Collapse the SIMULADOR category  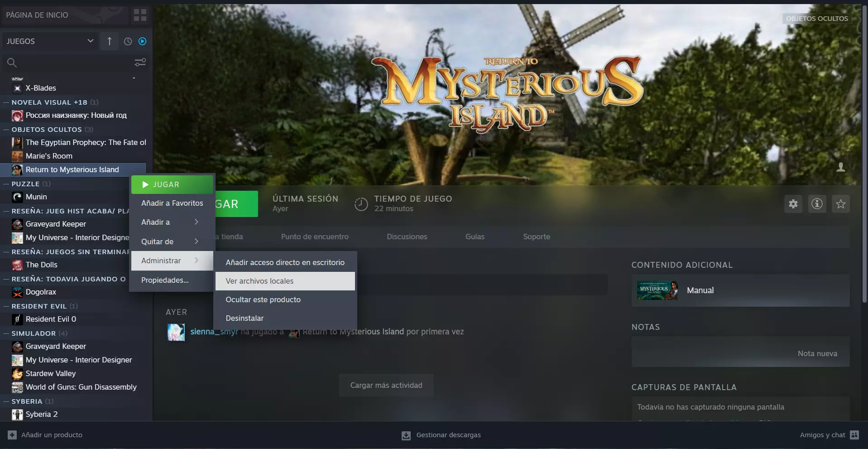click(6, 333)
